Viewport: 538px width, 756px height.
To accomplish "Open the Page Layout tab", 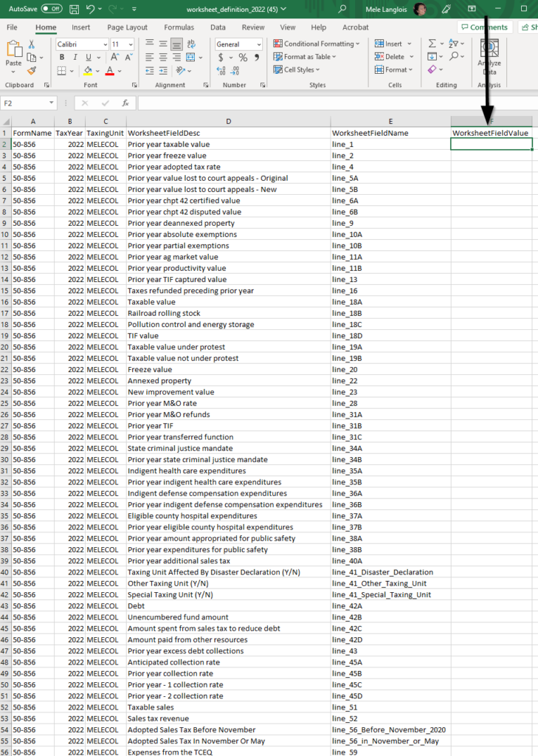I will pos(127,27).
